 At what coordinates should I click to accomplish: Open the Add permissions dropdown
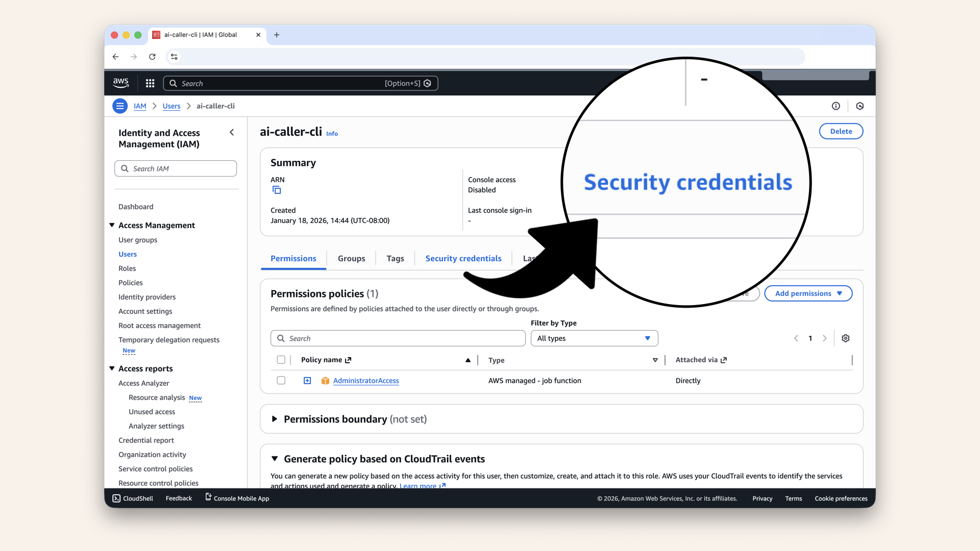pos(808,293)
